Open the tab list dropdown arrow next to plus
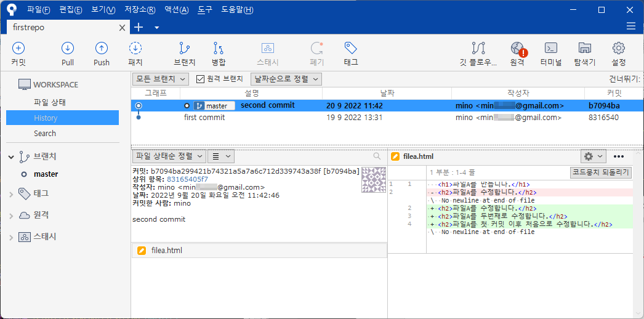This screenshot has height=319, width=644. click(156, 28)
